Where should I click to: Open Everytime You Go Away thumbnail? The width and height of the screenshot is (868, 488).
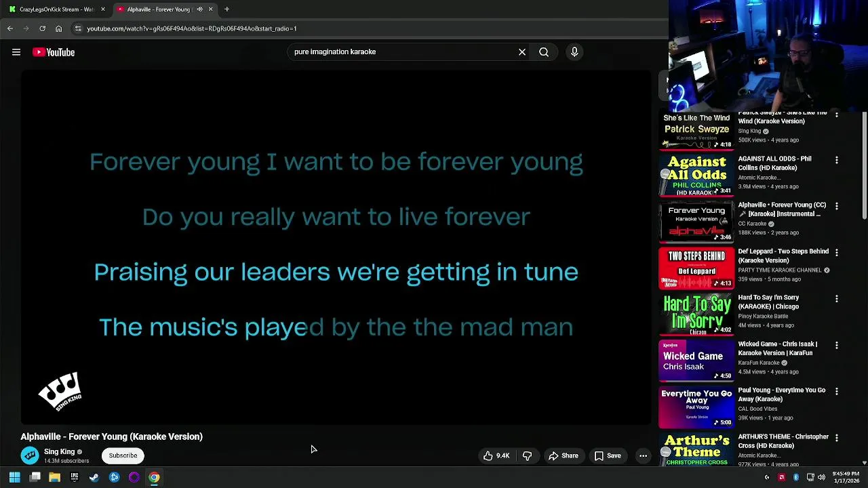(x=696, y=407)
